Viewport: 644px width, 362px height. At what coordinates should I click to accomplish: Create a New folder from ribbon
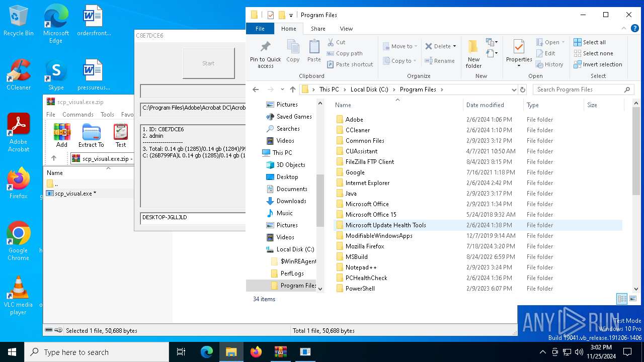tap(473, 54)
